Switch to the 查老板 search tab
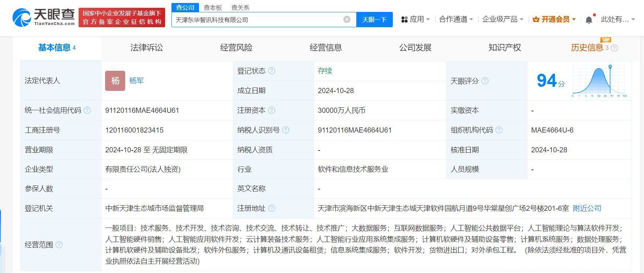 (213, 7)
